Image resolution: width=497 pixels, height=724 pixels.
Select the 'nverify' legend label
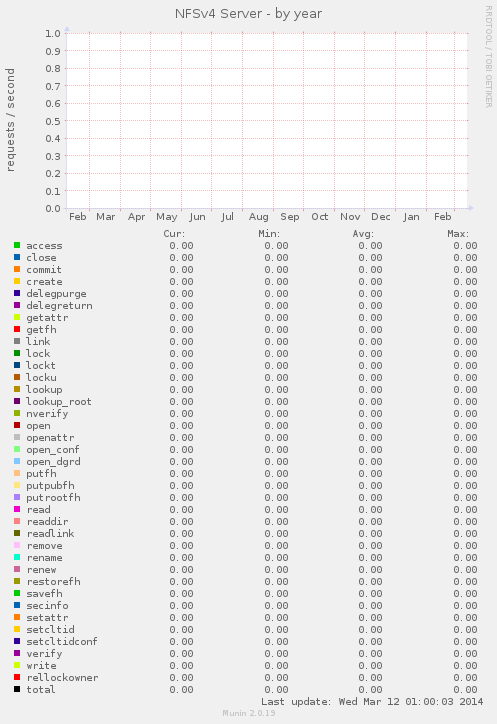[47, 414]
